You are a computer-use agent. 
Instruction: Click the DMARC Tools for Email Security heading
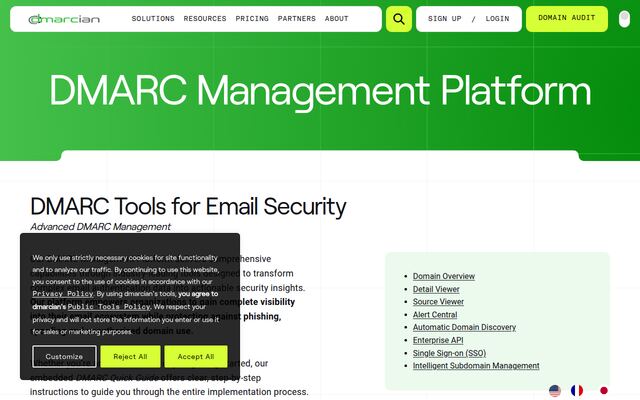tap(188, 206)
